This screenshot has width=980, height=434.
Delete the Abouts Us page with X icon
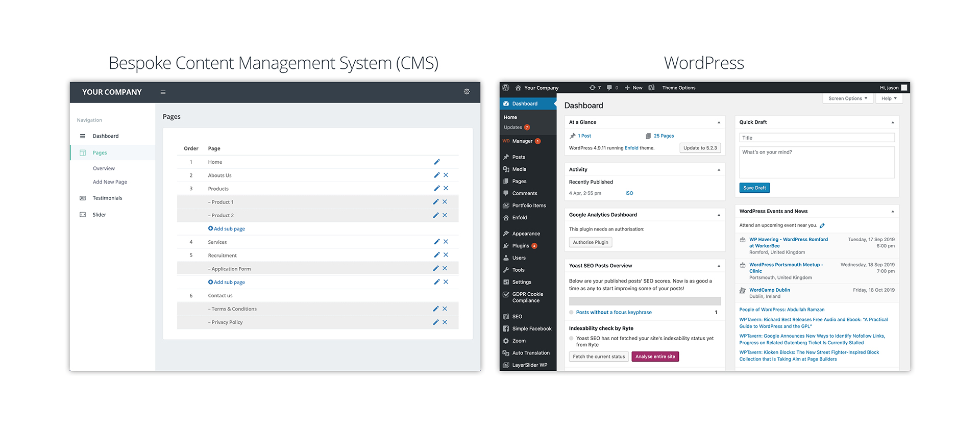click(446, 175)
